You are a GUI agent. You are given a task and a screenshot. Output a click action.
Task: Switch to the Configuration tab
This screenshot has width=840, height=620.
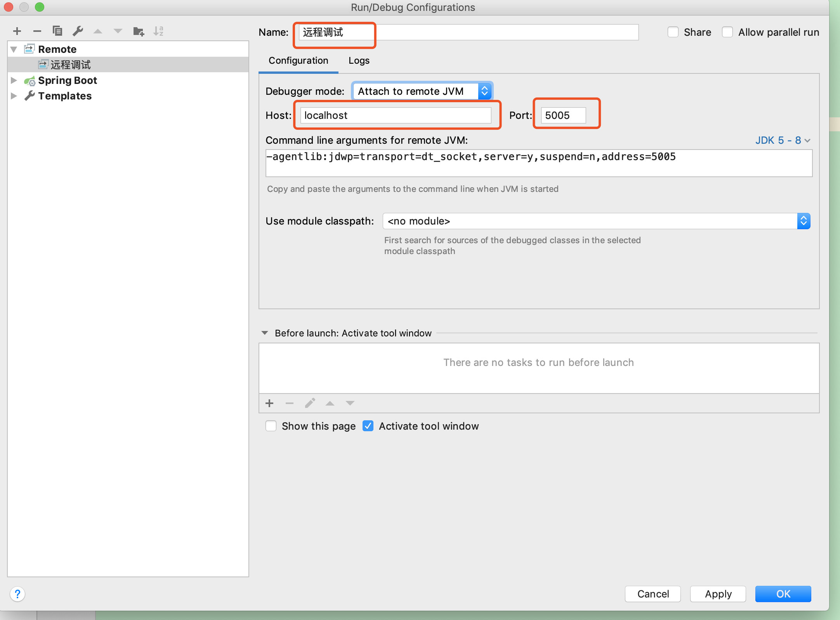[298, 61]
